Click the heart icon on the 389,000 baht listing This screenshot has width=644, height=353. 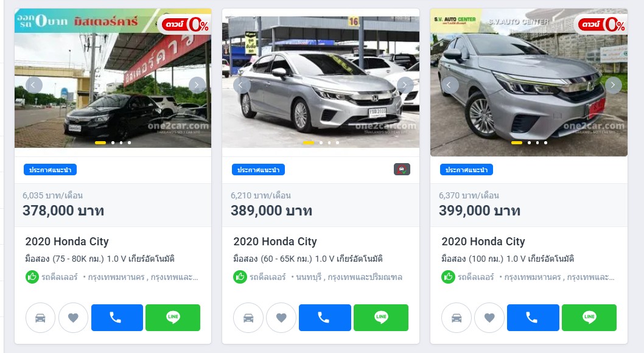[x=281, y=317]
